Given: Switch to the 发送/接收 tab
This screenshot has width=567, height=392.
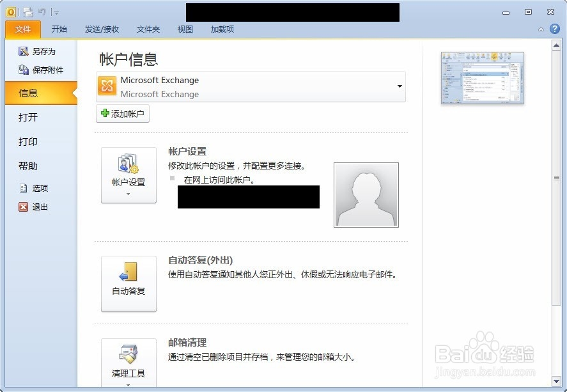Looking at the screenshot, I should (x=102, y=29).
